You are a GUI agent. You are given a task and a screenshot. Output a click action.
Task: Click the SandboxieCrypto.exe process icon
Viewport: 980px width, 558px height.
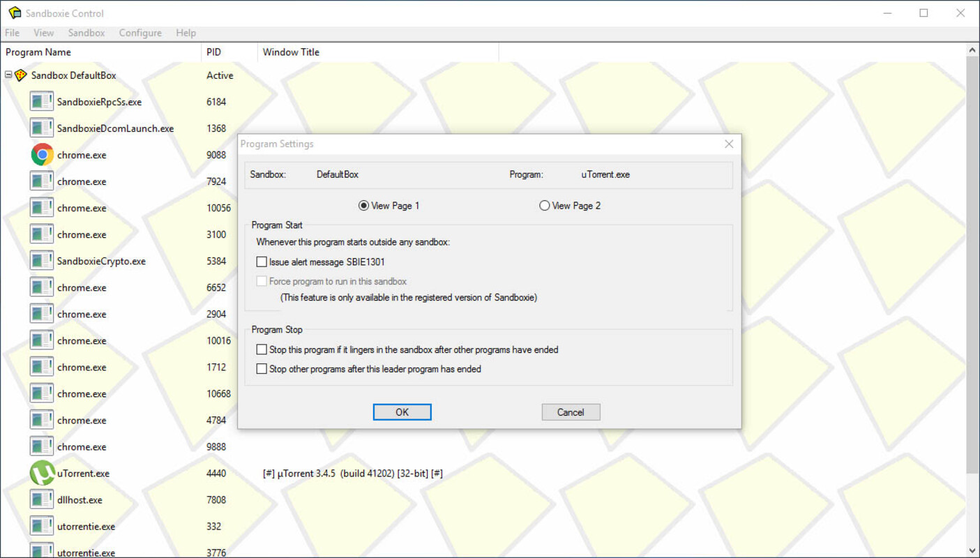(x=42, y=261)
